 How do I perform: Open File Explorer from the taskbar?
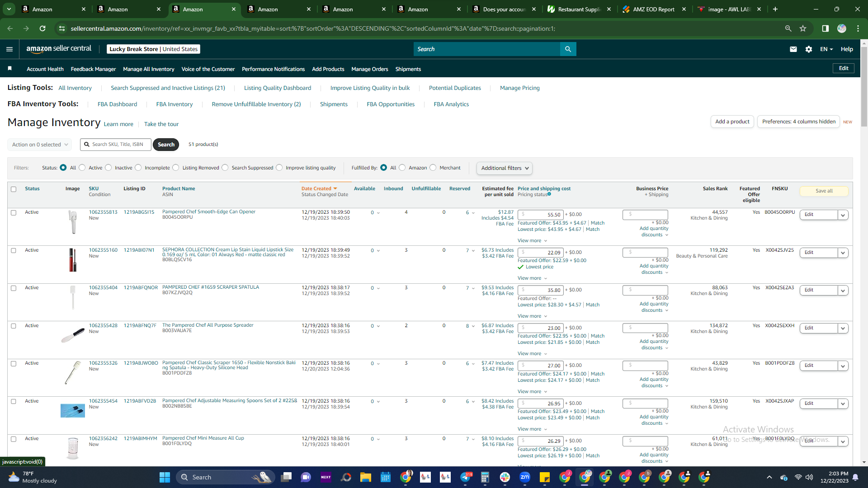coord(365,477)
